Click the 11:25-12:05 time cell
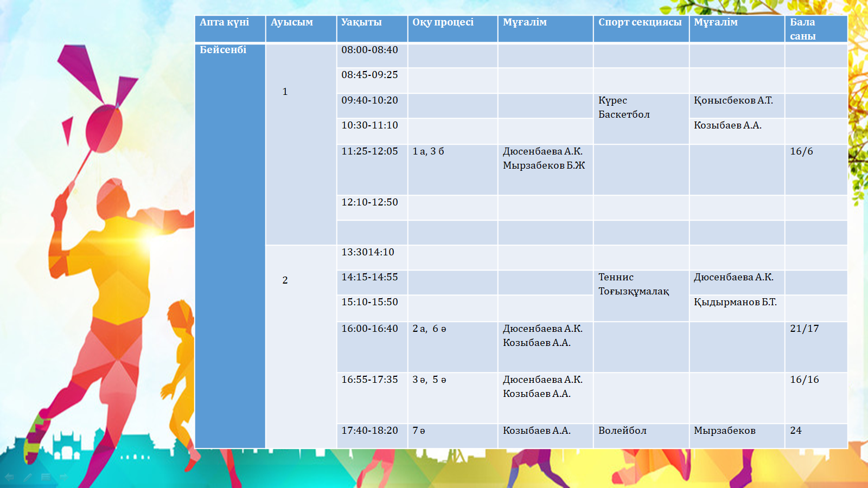This screenshot has width=868, height=488. [372, 170]
